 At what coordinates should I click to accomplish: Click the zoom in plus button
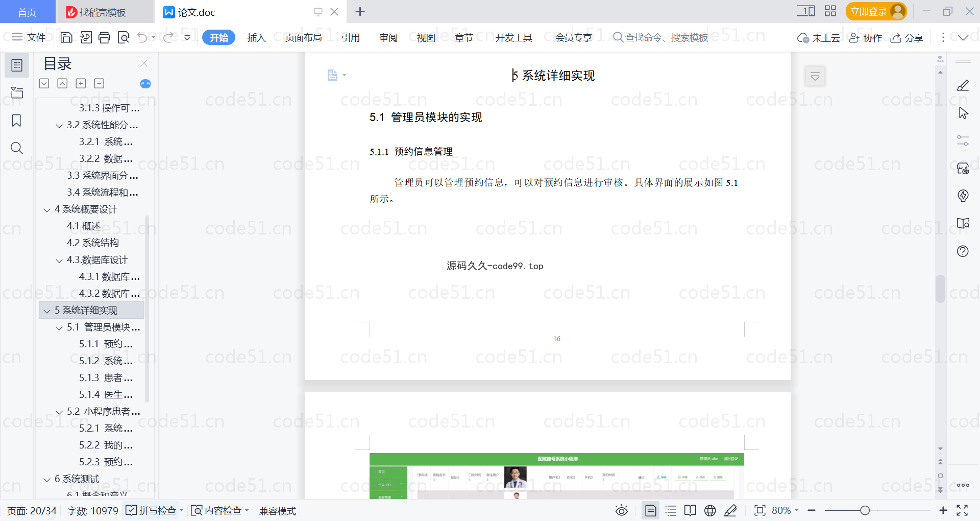click(943, 510)
